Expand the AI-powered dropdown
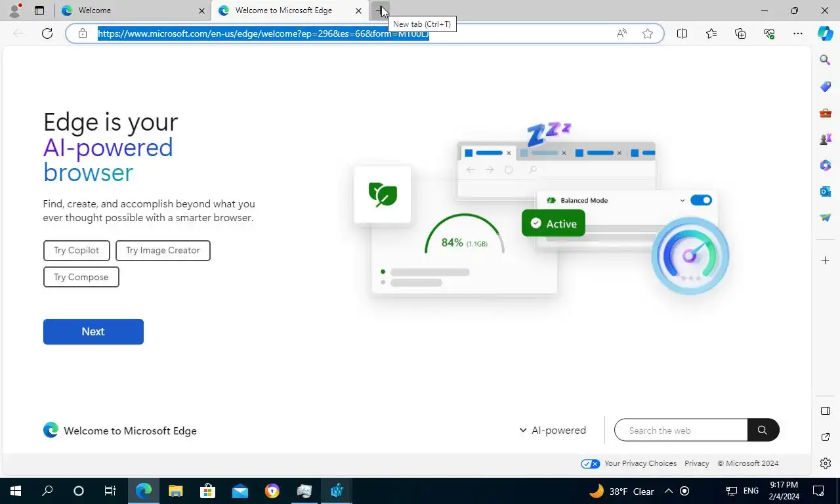 [x=552, y=430]
